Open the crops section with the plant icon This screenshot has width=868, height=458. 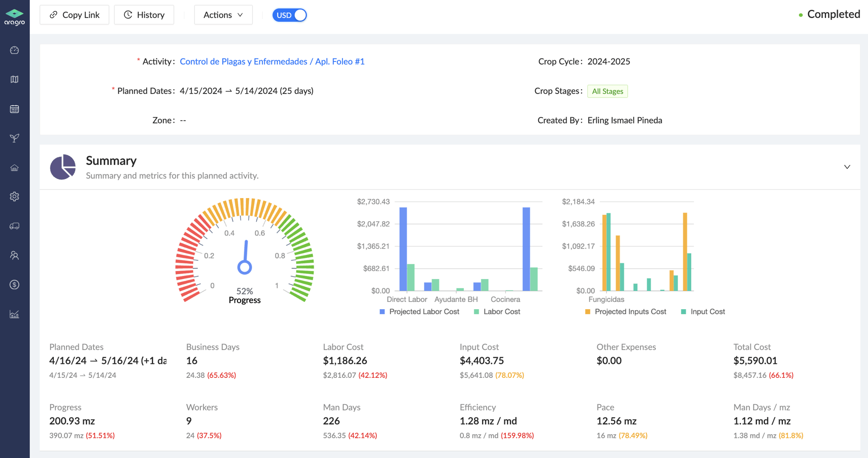pyautogui.click(x=14, y=138)
